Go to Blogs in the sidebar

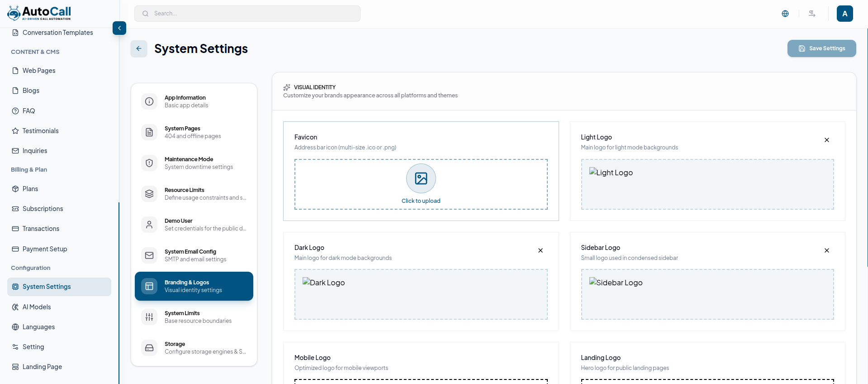[59, 91]
